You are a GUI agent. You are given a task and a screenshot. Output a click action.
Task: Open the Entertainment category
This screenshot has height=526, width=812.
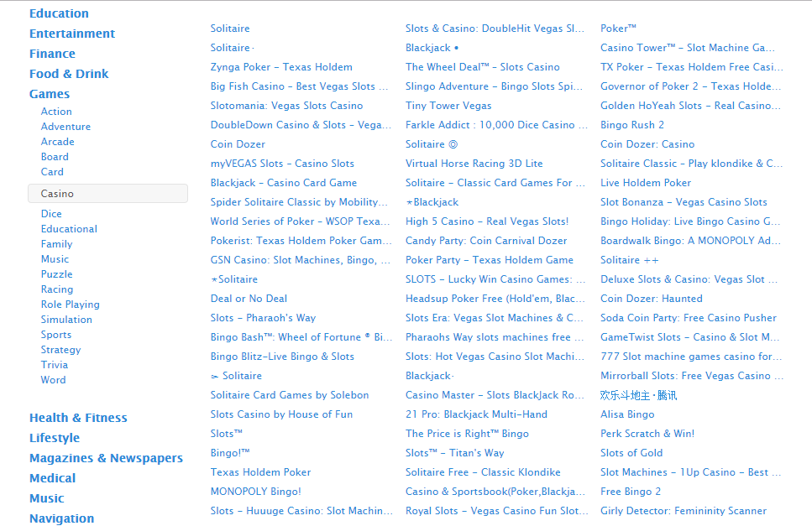coord(72,34)
